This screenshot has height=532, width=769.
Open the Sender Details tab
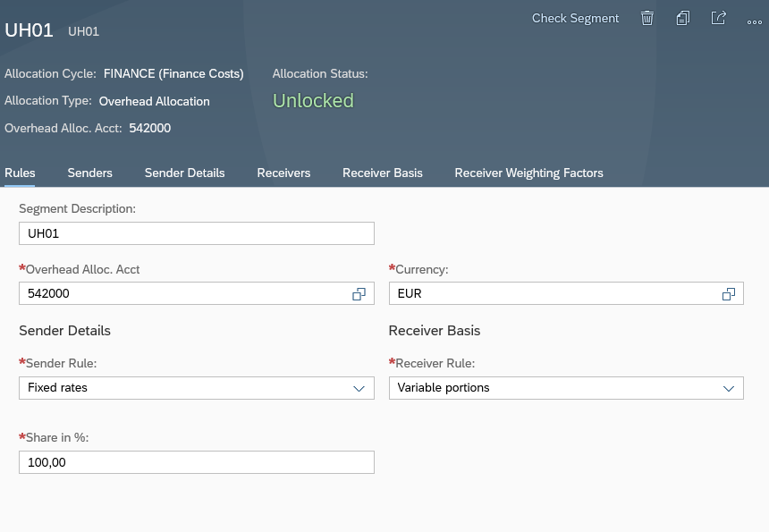(184, 173)
